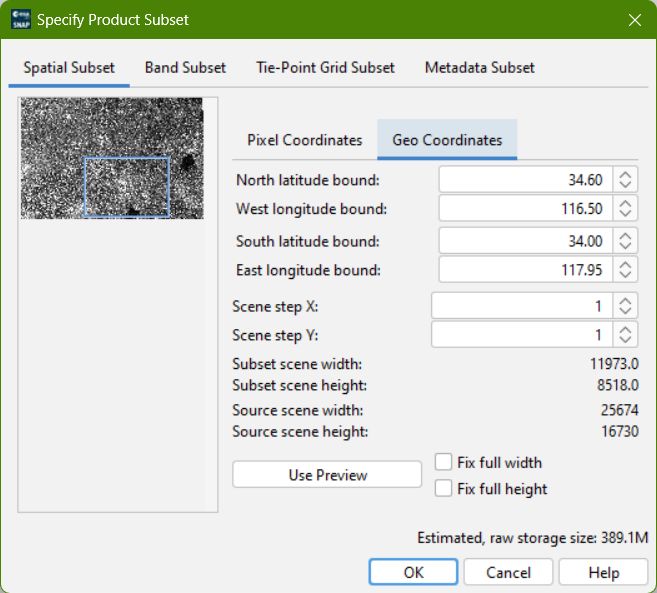This screenshot has width=657, height=593.
Task: Increase East longitude bound value
Action: pyautogui.click(x=625, y=264)
